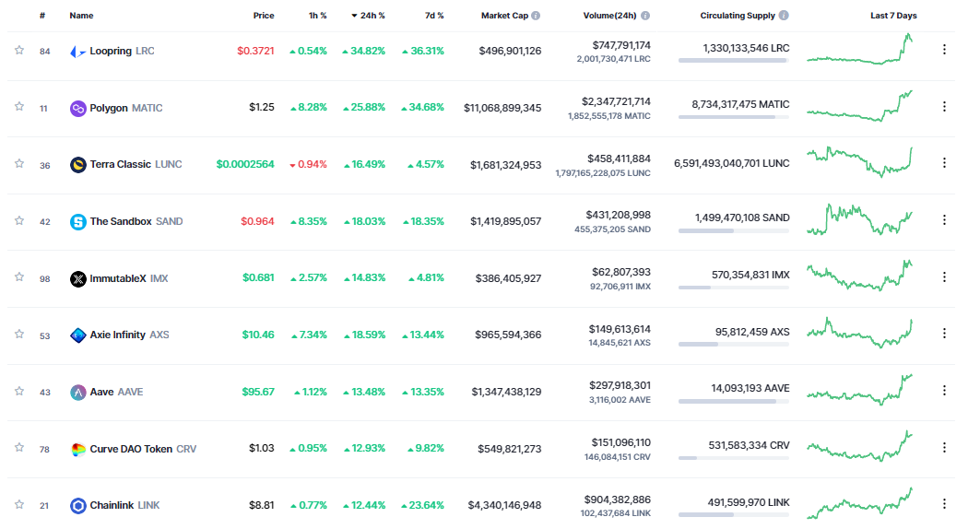Click the Polygon MATIC logo icon
This screenshot has width=980, height=529.
pos(77,108)
